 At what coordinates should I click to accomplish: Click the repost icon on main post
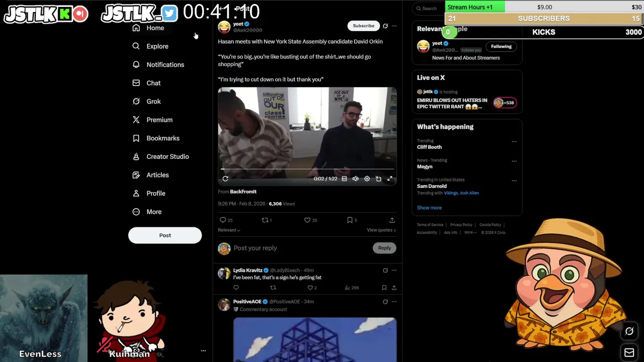pos(265,220)
